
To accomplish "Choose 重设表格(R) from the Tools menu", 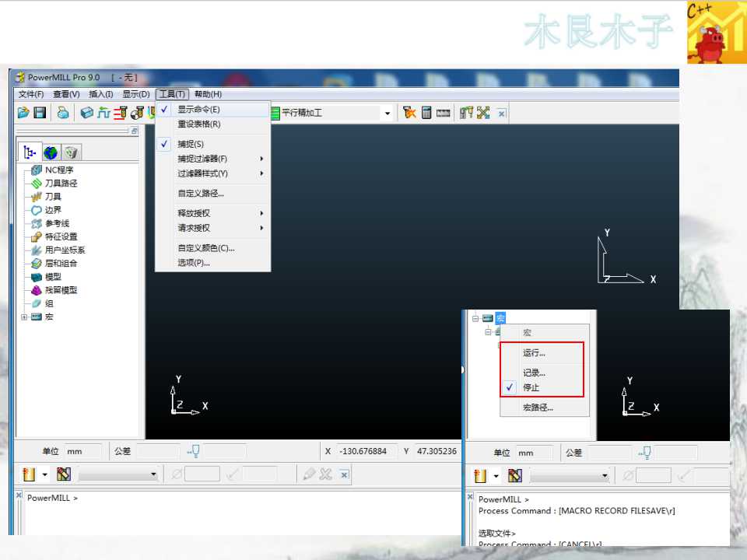I will pos(212,124).
